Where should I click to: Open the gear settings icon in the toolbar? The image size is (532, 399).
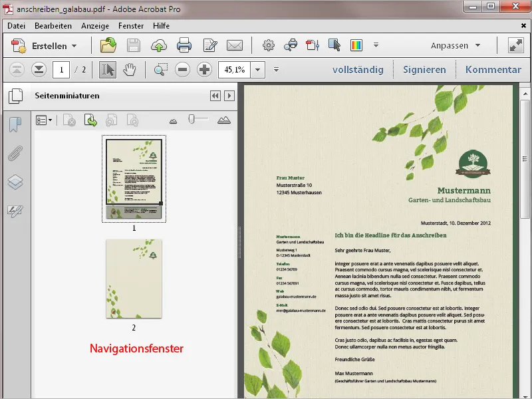point(269,45)
